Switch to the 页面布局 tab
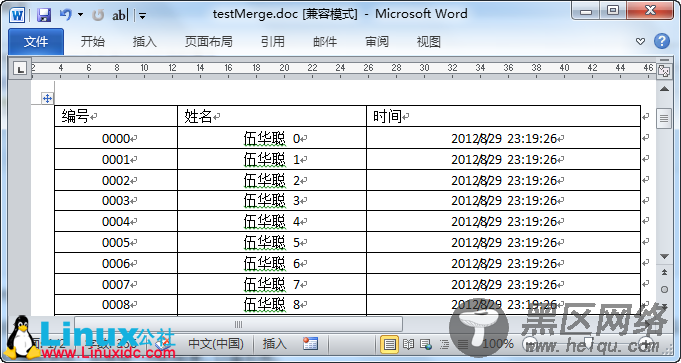681x363 pixels. point(208,42)
